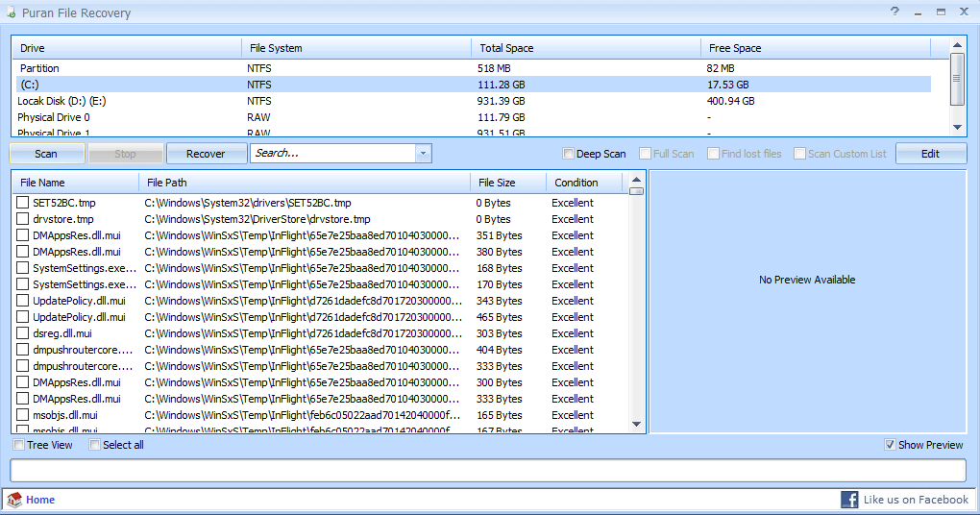Sort by the Free Space column header

click(816, 48)
